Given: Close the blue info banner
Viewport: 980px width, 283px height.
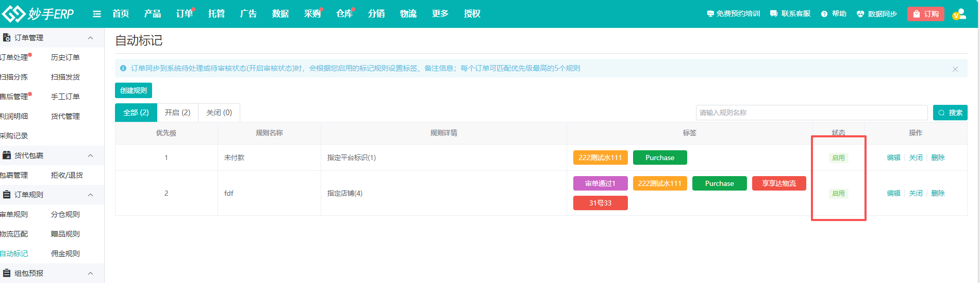Looking at the screenshot, I should (x=955, y=69).
